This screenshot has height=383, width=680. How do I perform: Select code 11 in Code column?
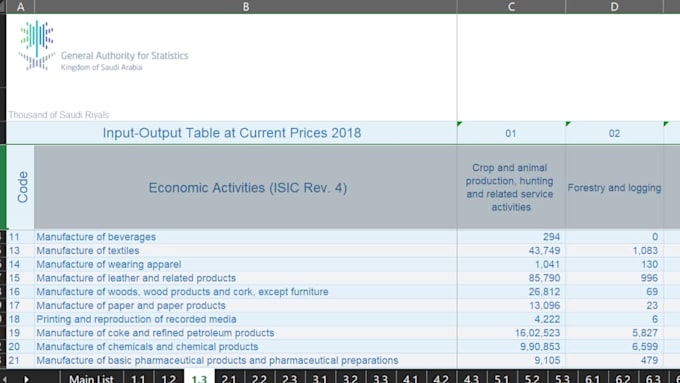[x=20, y=237]
